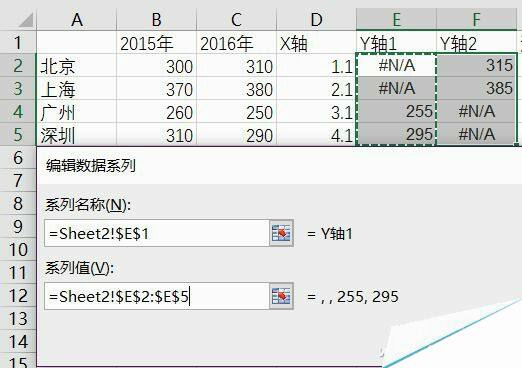Image resolution: width=522 pixels, height=368 pixels.
Task: Select row 6 header
Action: 18,157
